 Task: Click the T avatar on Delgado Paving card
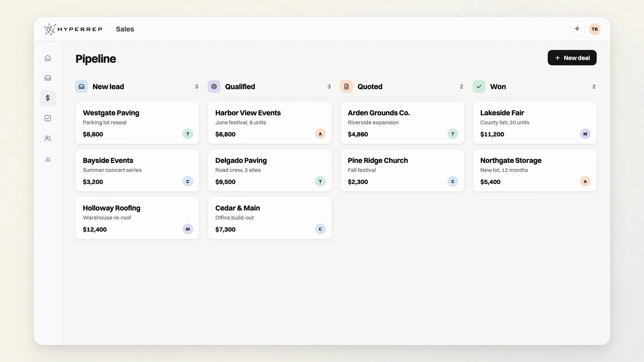click(320, 181)
